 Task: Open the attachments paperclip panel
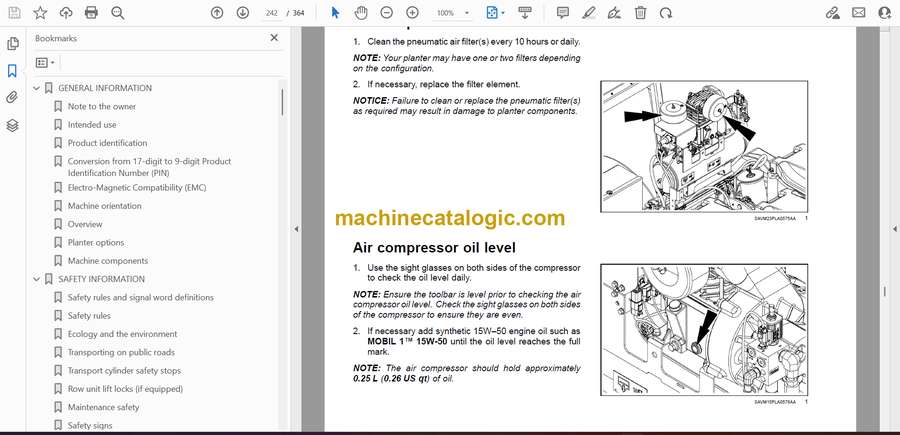click(13, 98)
